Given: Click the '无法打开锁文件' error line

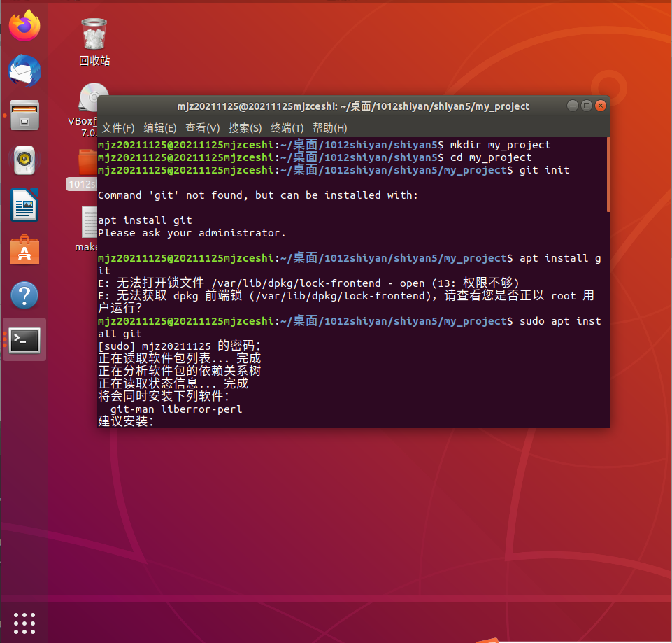Looking at the screenshot, I should point(308,283).
